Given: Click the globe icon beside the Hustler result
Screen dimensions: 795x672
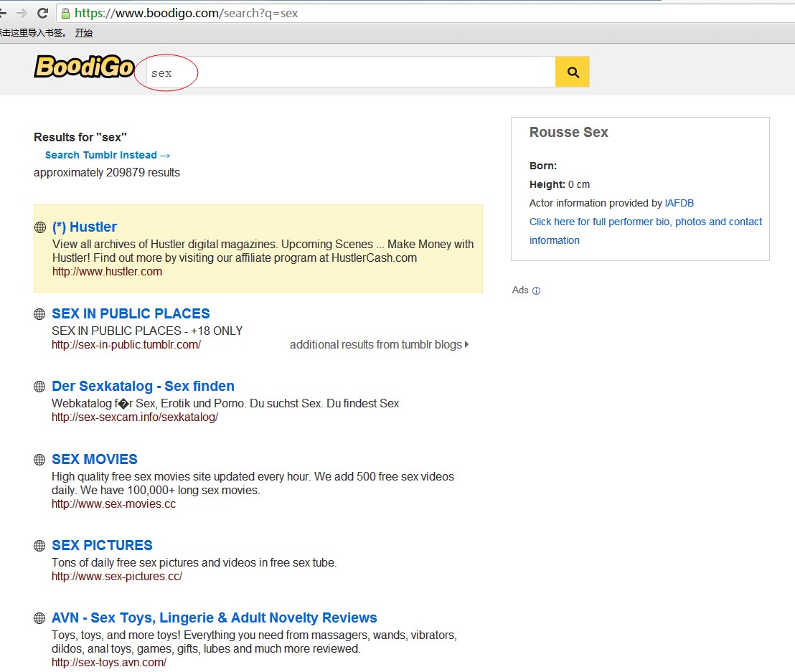Looking at the screenshot, I should (x=40, y=227).
